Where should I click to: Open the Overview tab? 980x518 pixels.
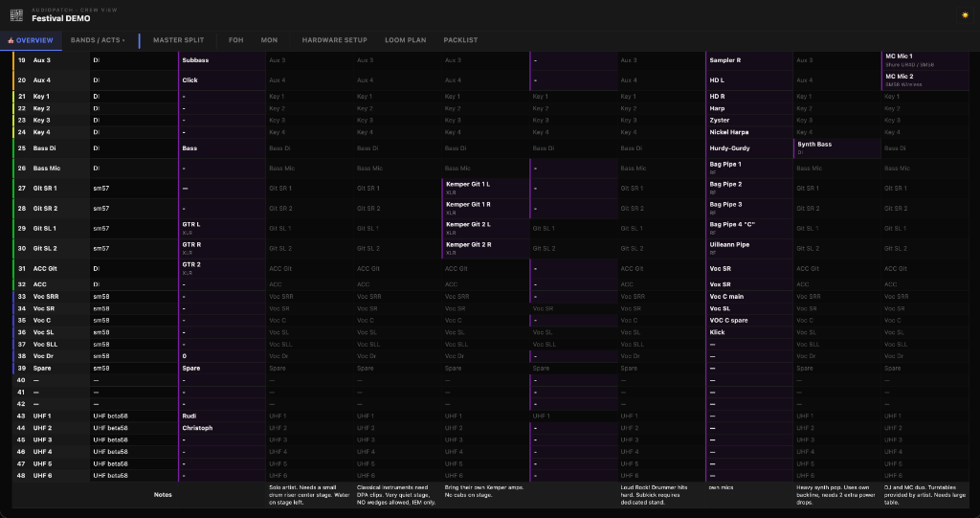pos(31,40)
